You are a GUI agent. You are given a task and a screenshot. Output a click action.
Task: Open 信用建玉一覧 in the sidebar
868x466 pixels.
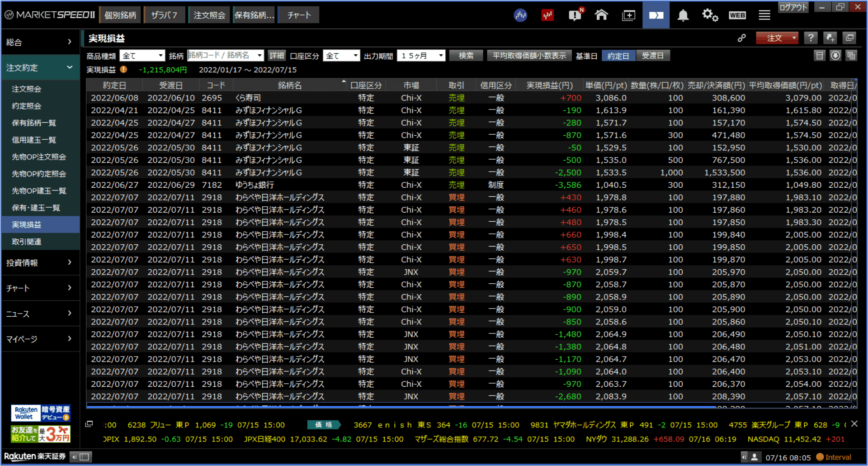click(x=40, y=140)
